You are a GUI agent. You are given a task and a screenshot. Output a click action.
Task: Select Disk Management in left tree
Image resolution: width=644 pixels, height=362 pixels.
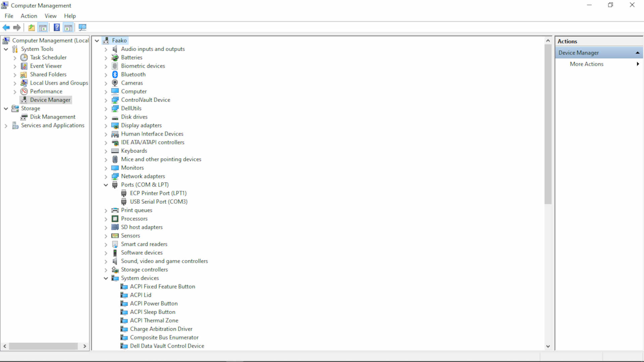[53, 117]
